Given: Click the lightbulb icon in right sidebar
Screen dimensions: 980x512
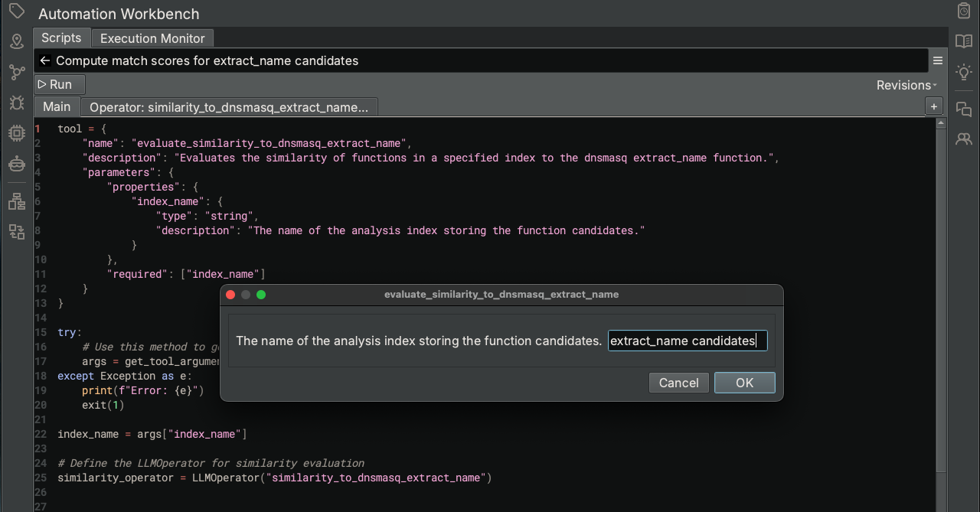Looking at the screenshot, I should 964,73.
